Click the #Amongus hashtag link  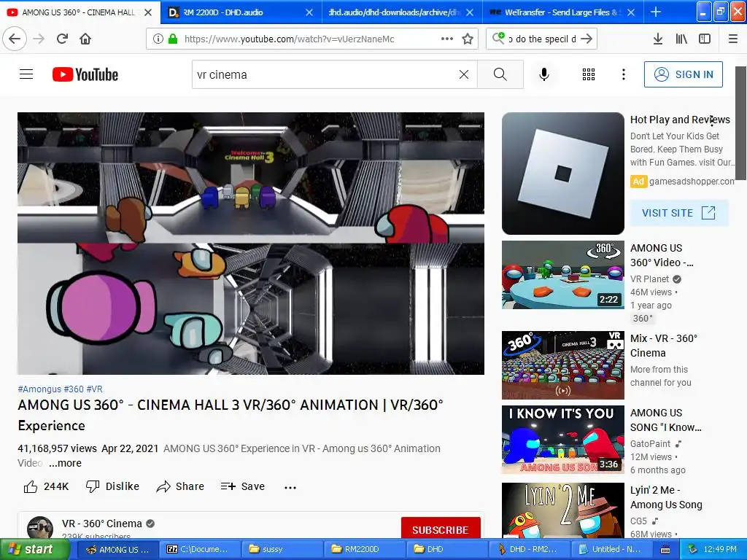click(x=39, y=389)
